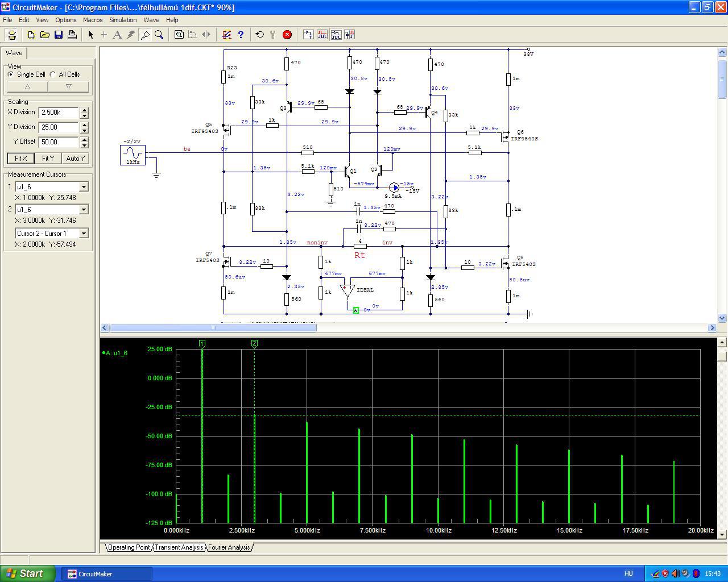Viewport: 728px width, 582px height.
Task: Select the Arrow pointer tool
Action: tap(90, 35)
